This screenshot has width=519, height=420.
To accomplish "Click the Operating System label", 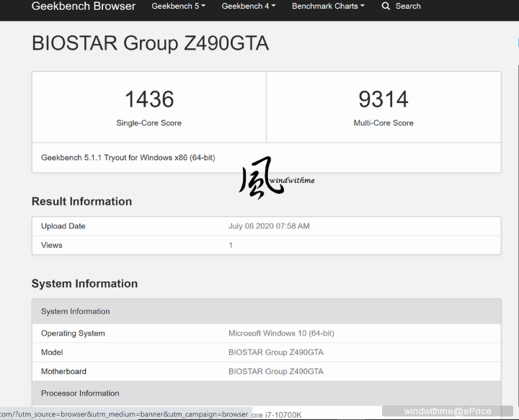I will pyautogui.click(x=73, y=334).
